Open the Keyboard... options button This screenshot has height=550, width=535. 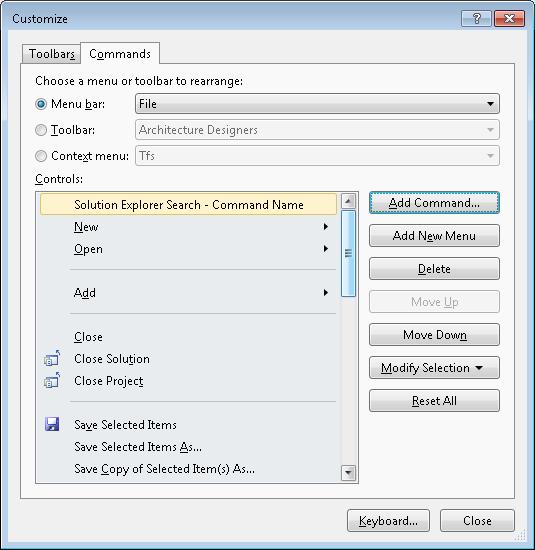coord(388,521)
